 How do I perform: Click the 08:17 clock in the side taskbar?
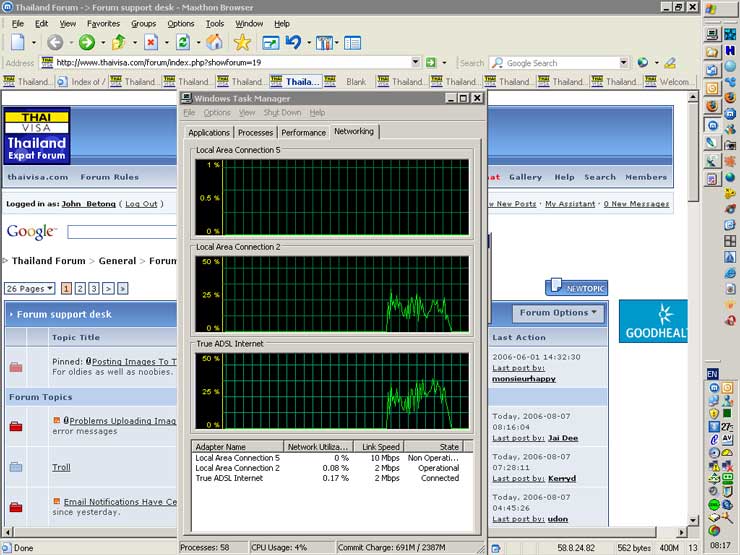pos(720,545)
